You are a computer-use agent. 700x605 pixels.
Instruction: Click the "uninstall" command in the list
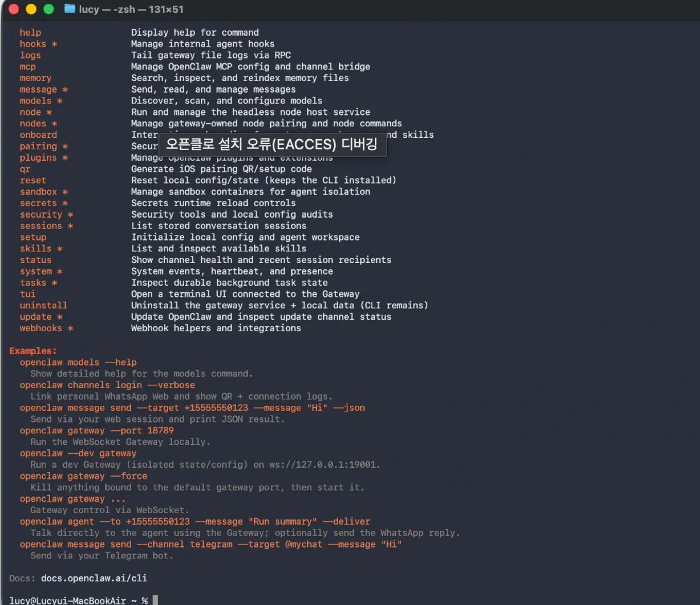pos(43,306)
